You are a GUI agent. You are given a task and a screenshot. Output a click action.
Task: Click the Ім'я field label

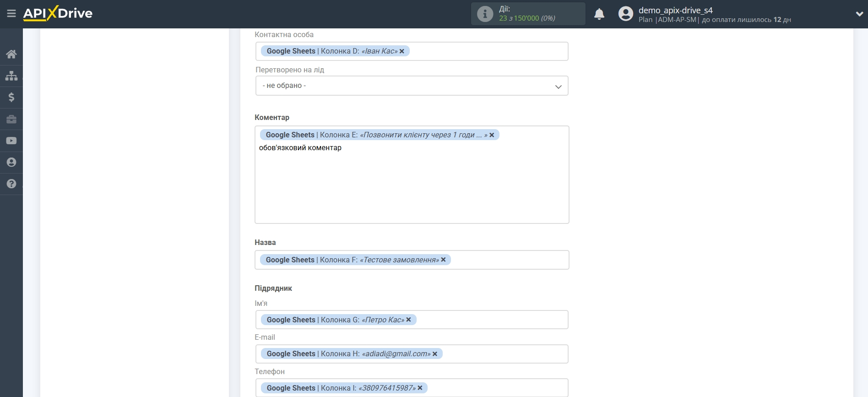(x=261, y=303)
